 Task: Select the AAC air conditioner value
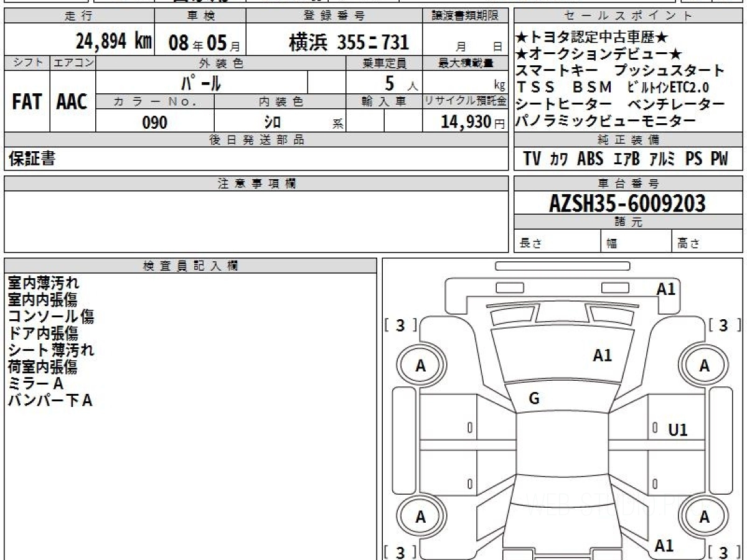(x=72, y=101)
